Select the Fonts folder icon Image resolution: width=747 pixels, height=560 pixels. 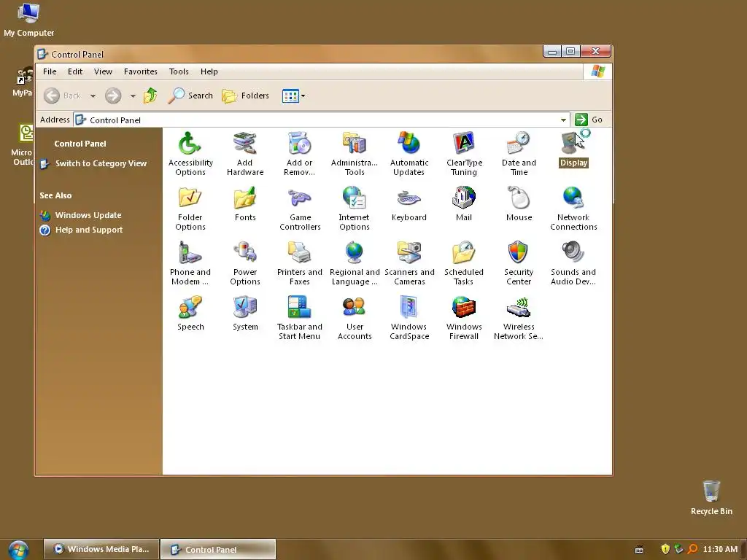[x=245, y=204]
